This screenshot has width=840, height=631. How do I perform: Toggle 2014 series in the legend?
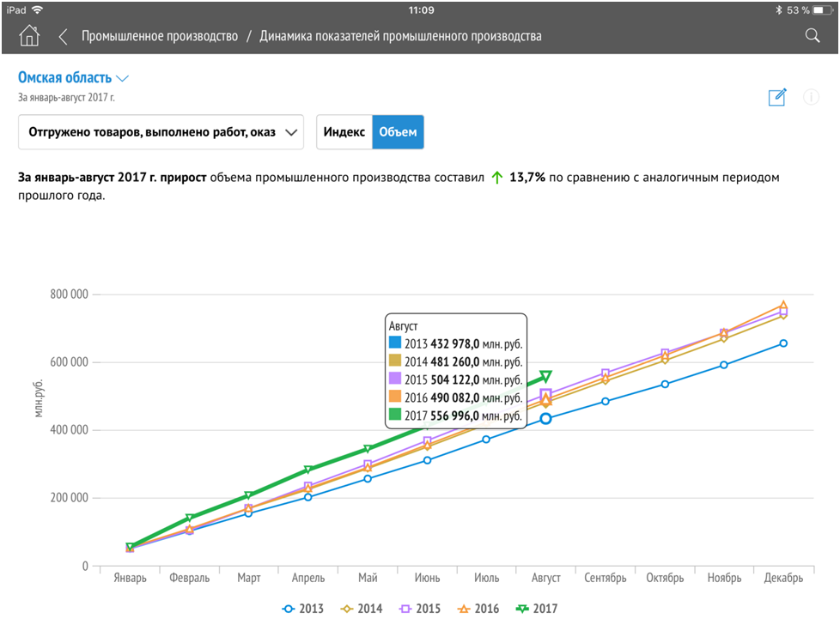pos(362,609)
